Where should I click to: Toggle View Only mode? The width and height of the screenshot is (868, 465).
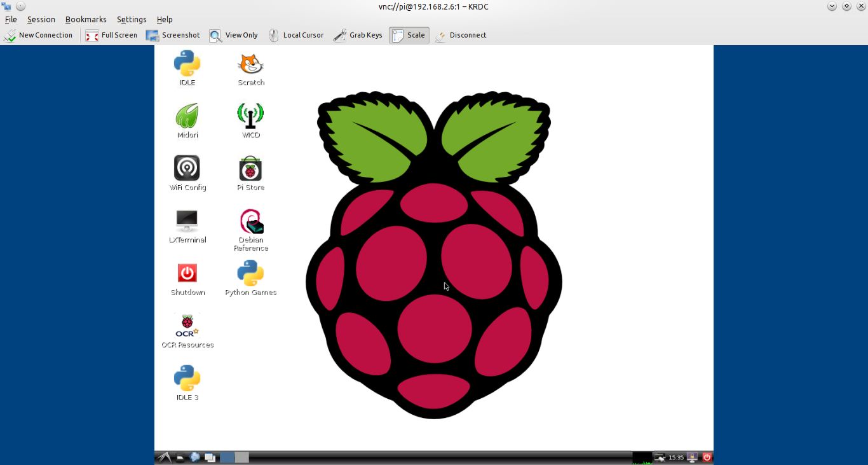click(234, 36)
